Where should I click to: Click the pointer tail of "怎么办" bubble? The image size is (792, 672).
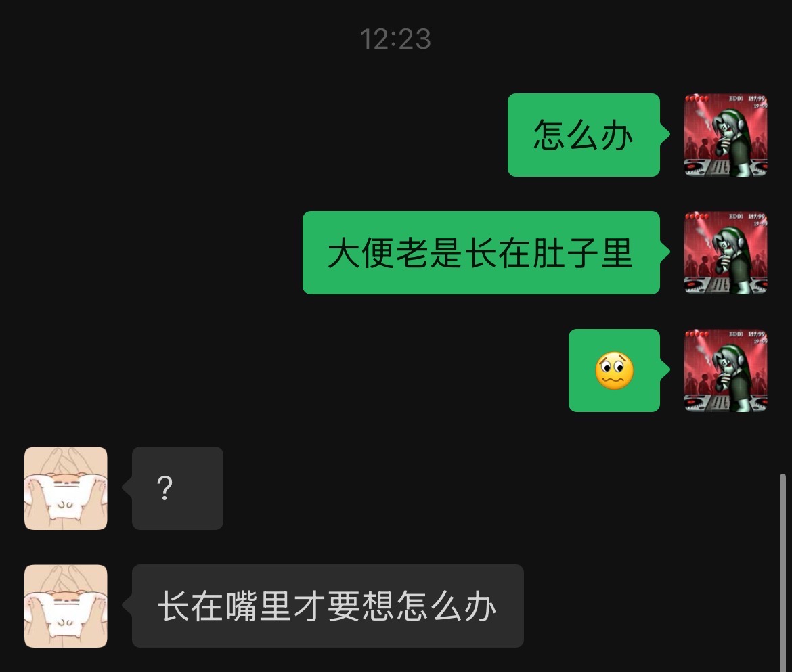pyautogui.click(x=665, y=135)
